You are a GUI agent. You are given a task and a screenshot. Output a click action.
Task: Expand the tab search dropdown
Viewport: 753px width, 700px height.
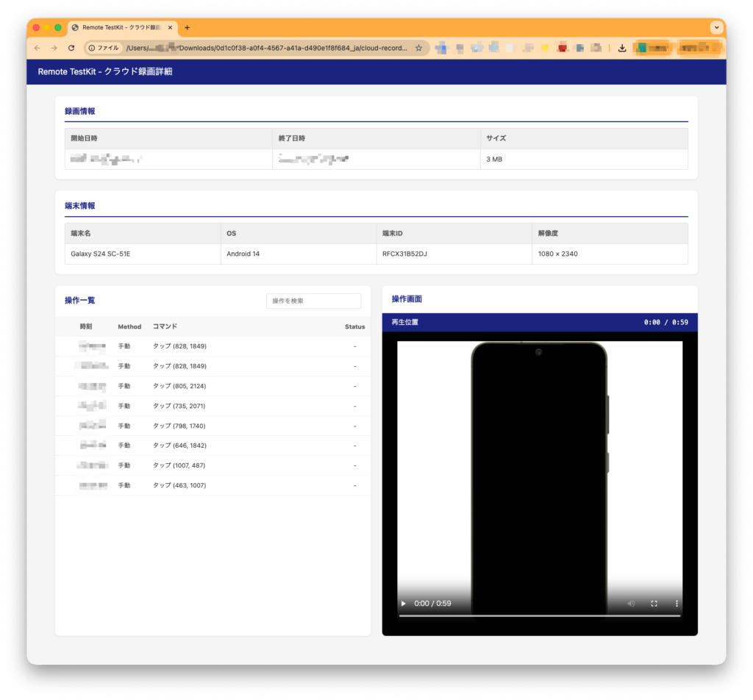tap(716, 27)
